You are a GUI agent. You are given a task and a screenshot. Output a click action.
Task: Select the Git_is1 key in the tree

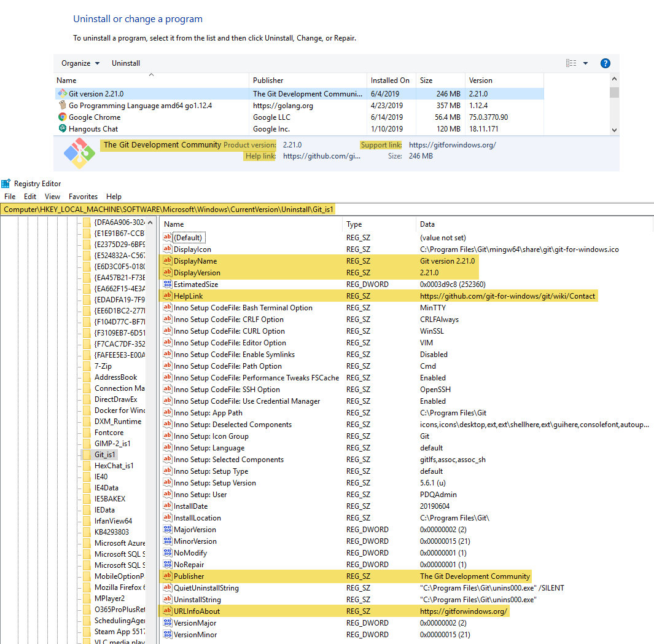click(104, 455)
